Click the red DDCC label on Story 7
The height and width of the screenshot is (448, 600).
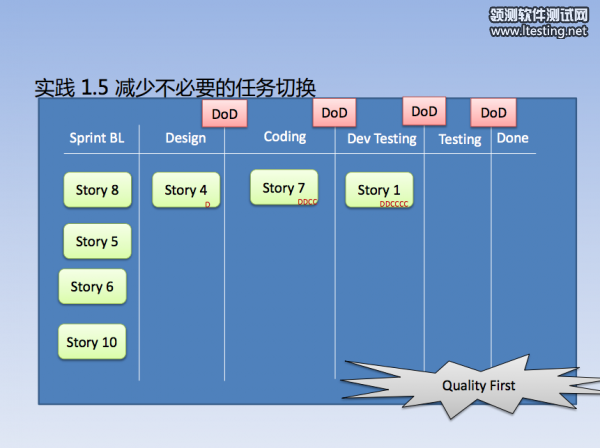click(308, 202)
